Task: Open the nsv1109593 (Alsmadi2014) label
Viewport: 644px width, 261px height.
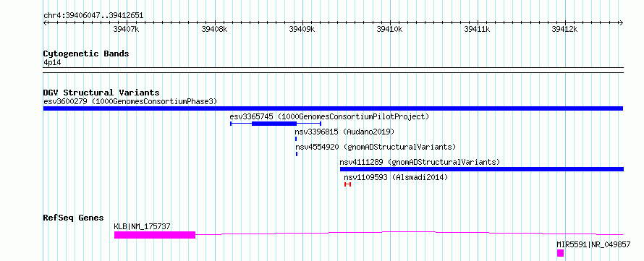Action: coord(396,177)
